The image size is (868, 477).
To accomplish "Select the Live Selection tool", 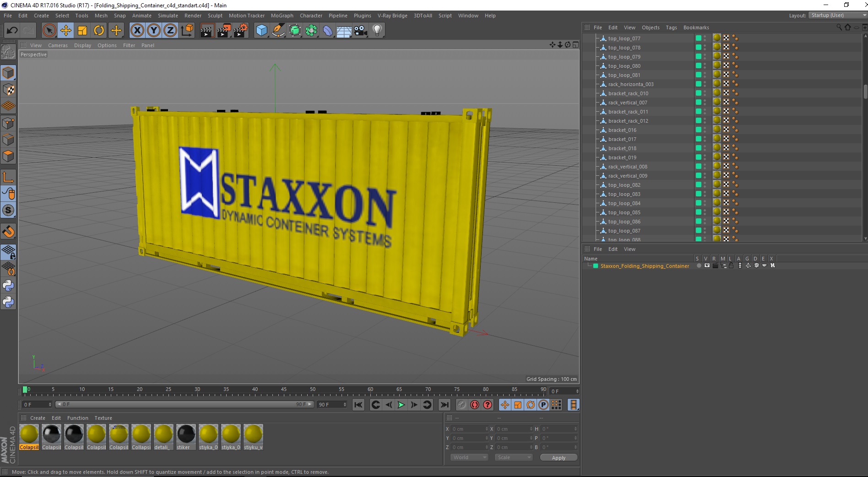I will pyautogui.click(x=49, y=31).
